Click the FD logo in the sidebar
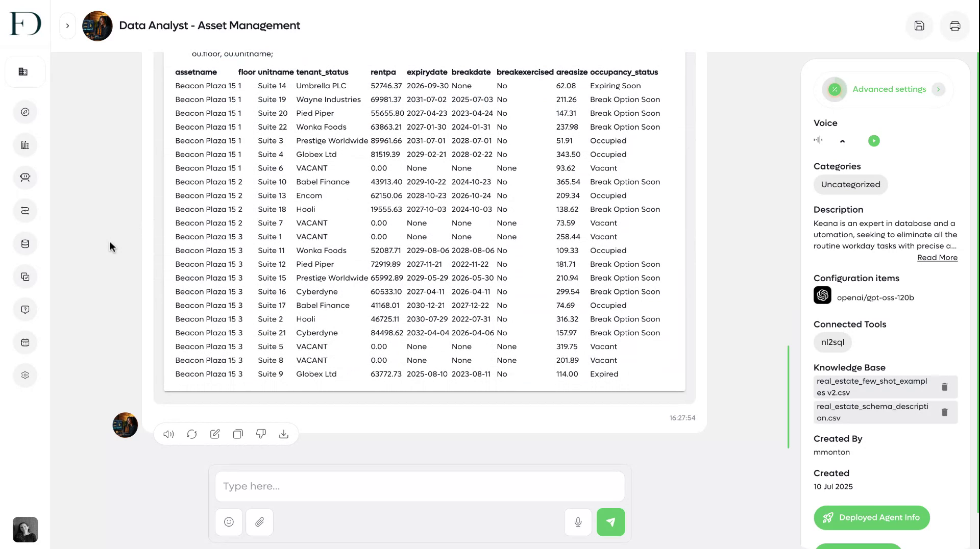This screenshot has height=549, width=980. point(25,24)
